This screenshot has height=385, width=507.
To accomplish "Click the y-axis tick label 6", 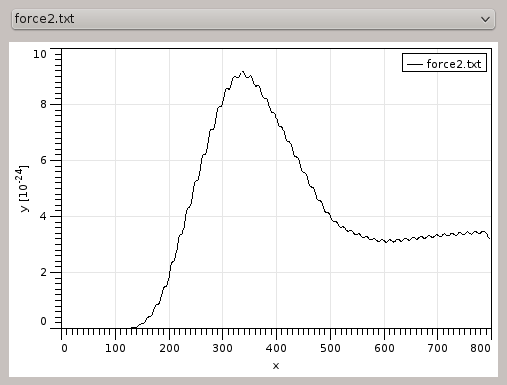I will (x=43, y=160).
